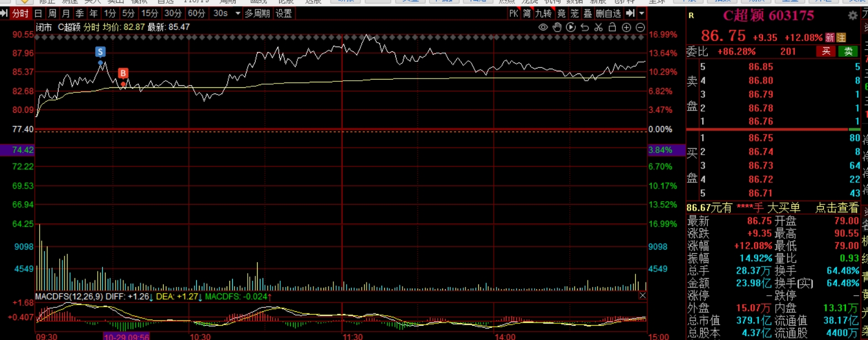Select the 分时 intraday tab
The image size is (868, 340).
pyautogui.click(x=20, y=13)
